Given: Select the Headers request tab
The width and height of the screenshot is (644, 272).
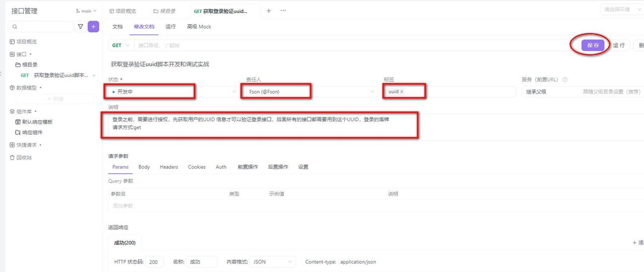Looking at the screenshot, I should pyautogui.click(x=169, y=167).
